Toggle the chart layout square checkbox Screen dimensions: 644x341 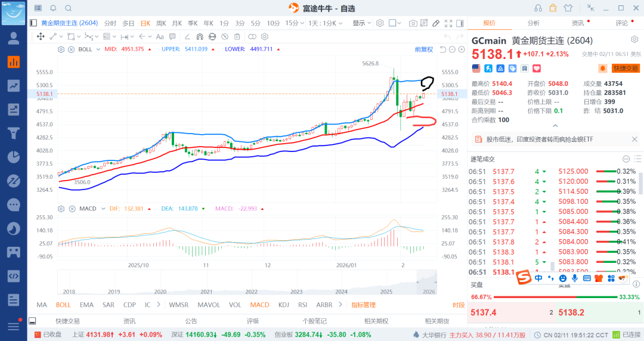pos(392,23)
